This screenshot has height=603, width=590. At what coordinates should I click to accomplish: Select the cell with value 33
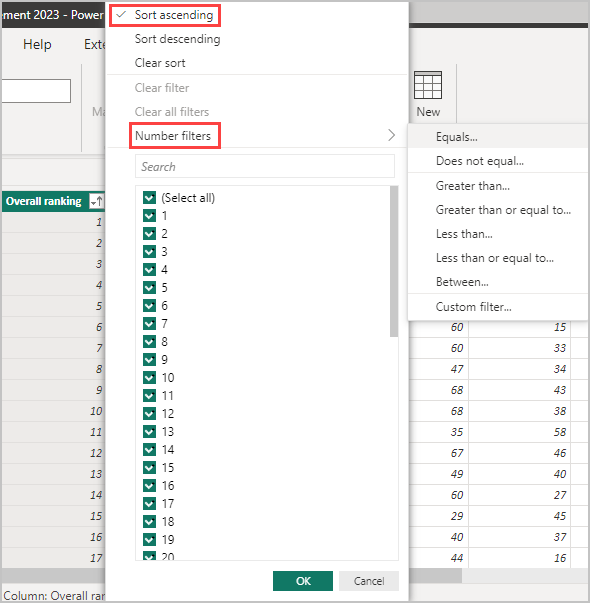click(560, 348)
